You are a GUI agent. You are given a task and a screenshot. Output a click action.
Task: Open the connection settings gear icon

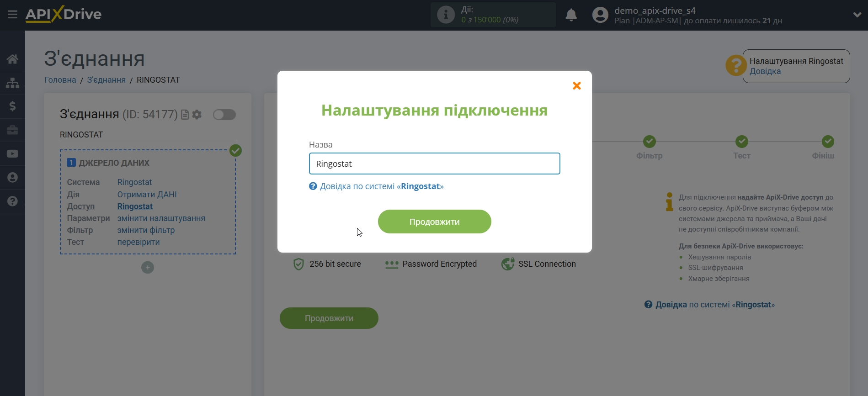197,115
